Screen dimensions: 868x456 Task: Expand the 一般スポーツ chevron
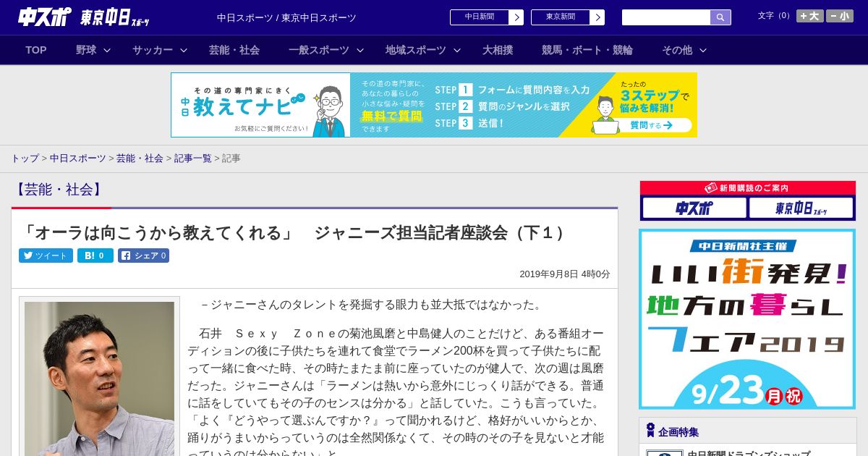coord(360,50)
